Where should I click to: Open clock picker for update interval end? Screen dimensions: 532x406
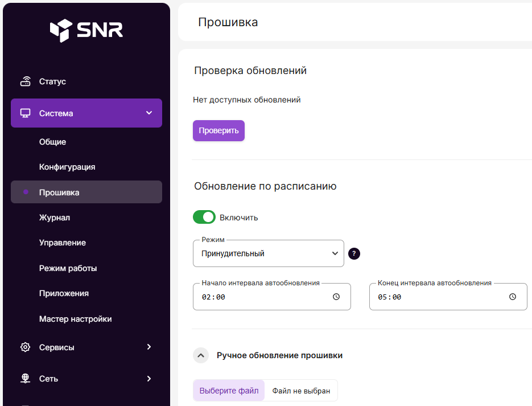point(512,297)
